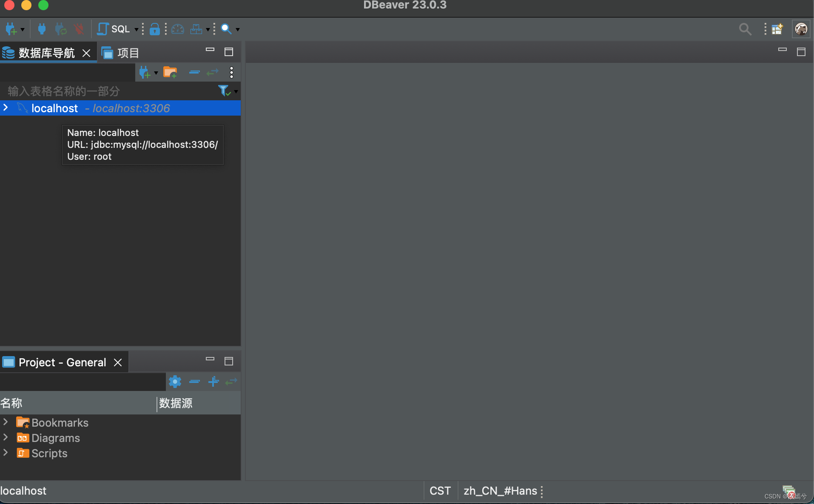Close the Project - General tab
Image resolution: width=814 pixels, height=504 pixels.
118,362
